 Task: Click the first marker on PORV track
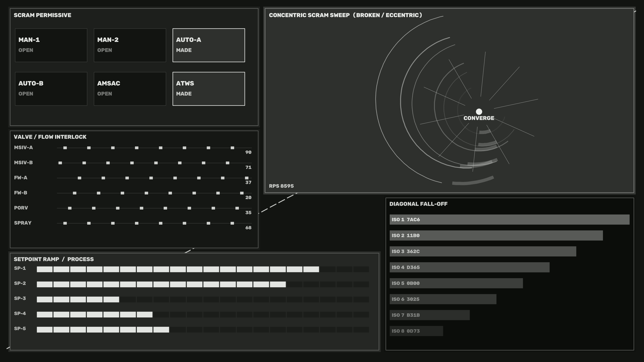pyautogui.click(x=70, y=208)
